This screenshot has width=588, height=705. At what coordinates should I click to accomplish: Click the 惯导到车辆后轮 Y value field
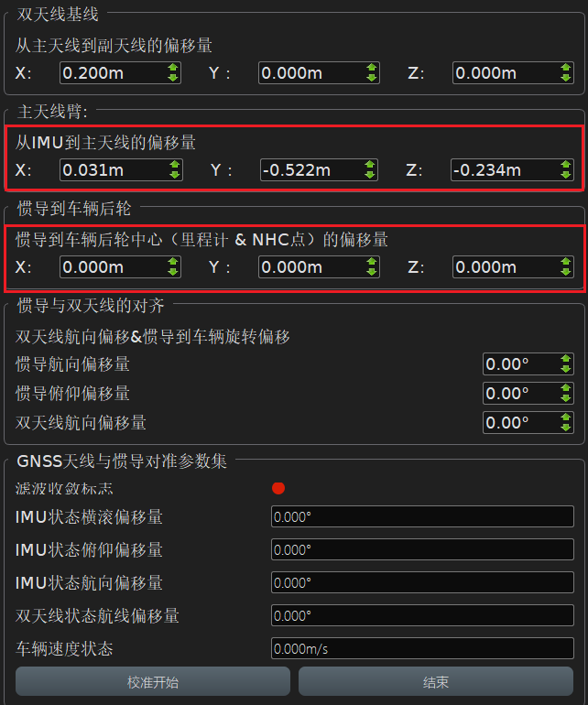[x=319, y=267]
